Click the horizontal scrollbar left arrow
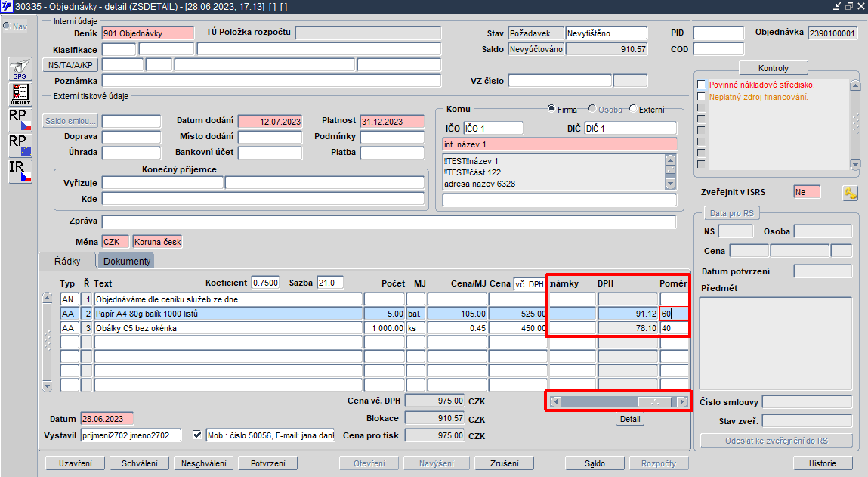The image size is (868, 477). tap(556, 401)
